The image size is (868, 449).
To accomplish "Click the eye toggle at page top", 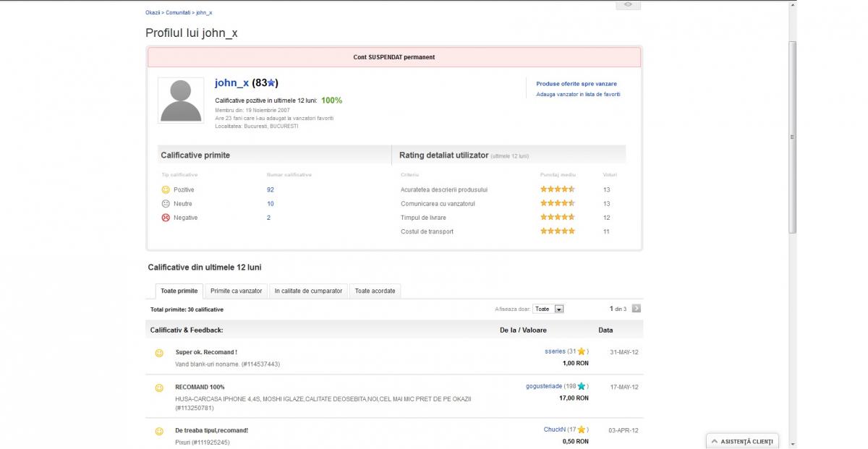I will coord(628,4).
